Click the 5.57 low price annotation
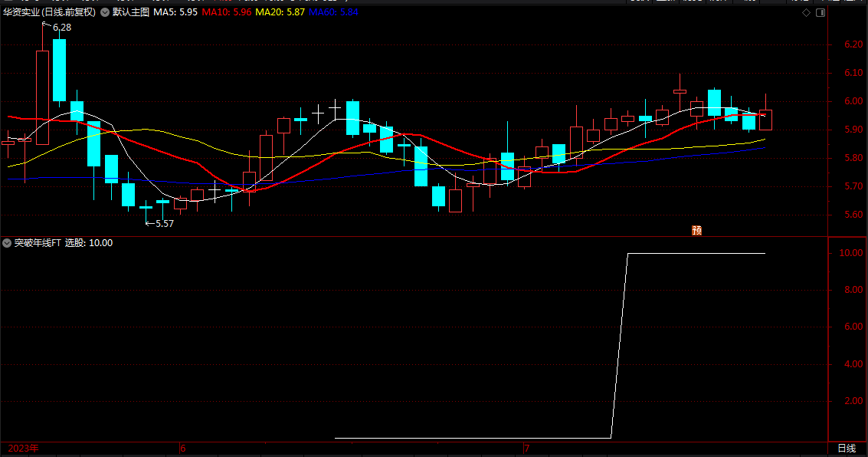The width and height of the screenshot is (868, 457). coord(165,224)
